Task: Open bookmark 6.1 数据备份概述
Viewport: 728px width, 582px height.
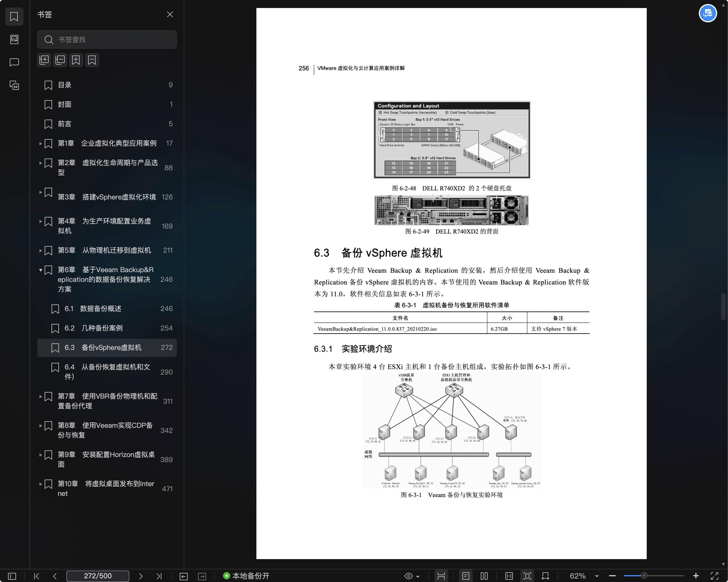Action: point(107,309)
